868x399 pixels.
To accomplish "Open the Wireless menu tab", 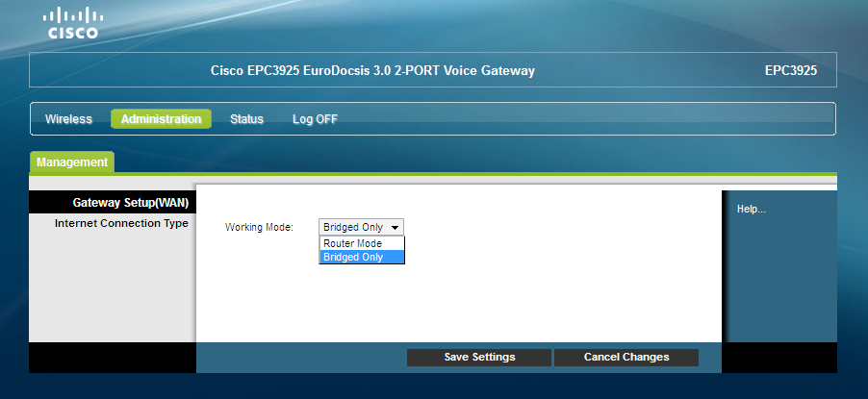I will pos(68,119).
